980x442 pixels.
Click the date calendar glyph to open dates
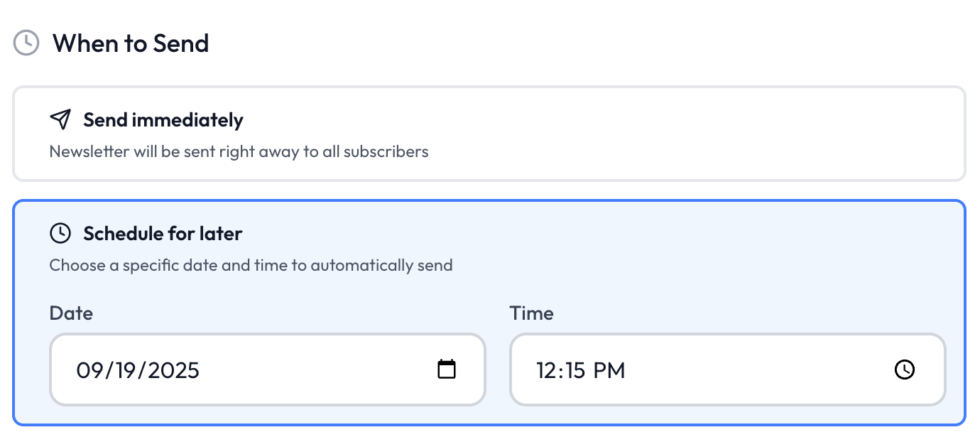(x=446, y=370)
